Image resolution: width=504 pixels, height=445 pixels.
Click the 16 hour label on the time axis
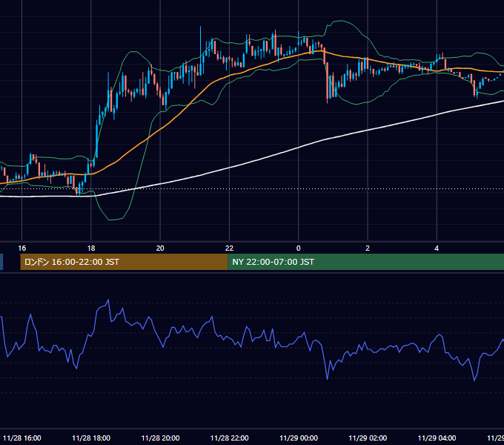click(x=21, y=248)
